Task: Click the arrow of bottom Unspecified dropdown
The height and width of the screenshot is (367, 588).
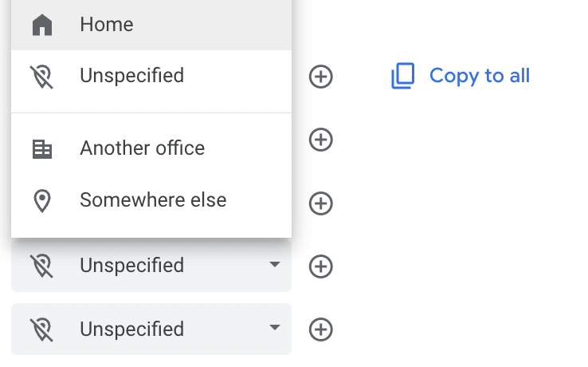Action: (275, 328)
